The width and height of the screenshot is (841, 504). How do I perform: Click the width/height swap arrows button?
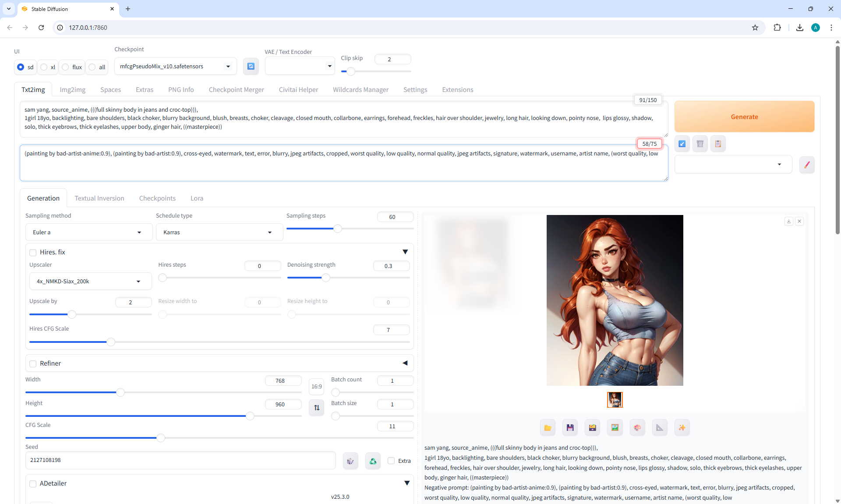tap(316, 408)
